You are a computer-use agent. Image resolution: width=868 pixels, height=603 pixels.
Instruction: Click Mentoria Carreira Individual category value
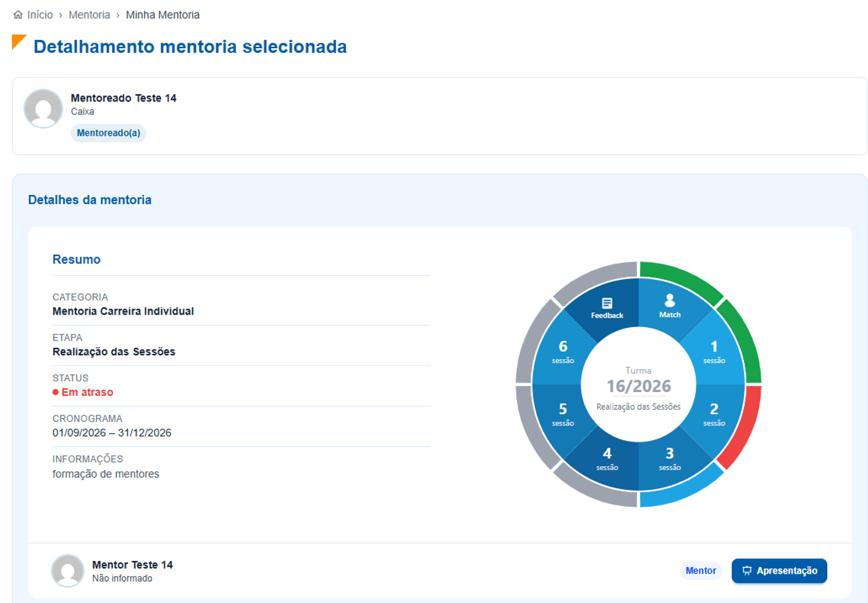coord(124,311)
